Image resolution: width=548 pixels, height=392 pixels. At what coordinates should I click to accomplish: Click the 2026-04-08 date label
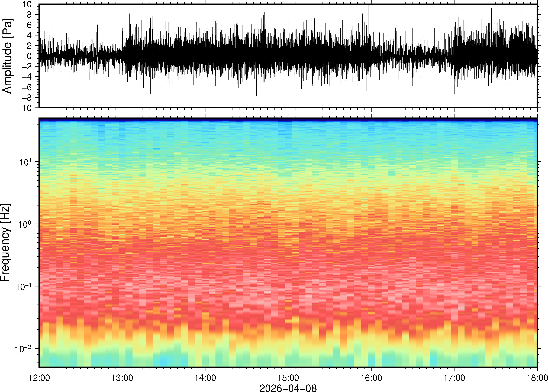point(288,388)
